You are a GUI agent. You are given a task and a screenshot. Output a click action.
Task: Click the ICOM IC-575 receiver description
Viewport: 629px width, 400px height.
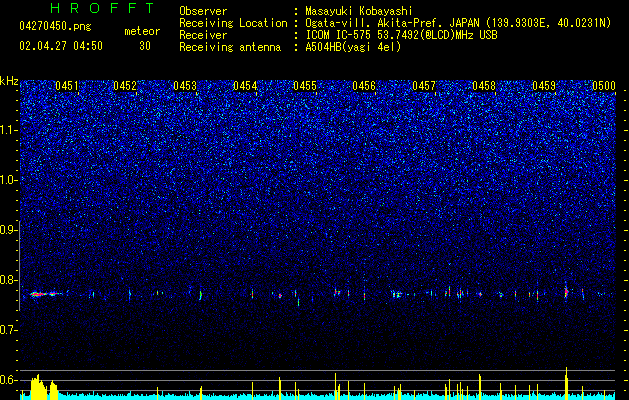(x=401, y=35)
